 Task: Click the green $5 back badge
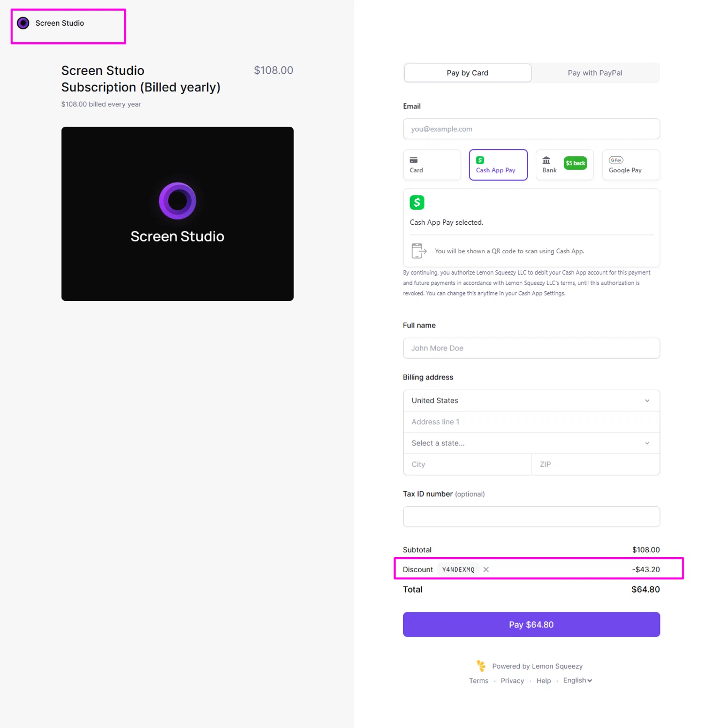(x=575, y=163)
